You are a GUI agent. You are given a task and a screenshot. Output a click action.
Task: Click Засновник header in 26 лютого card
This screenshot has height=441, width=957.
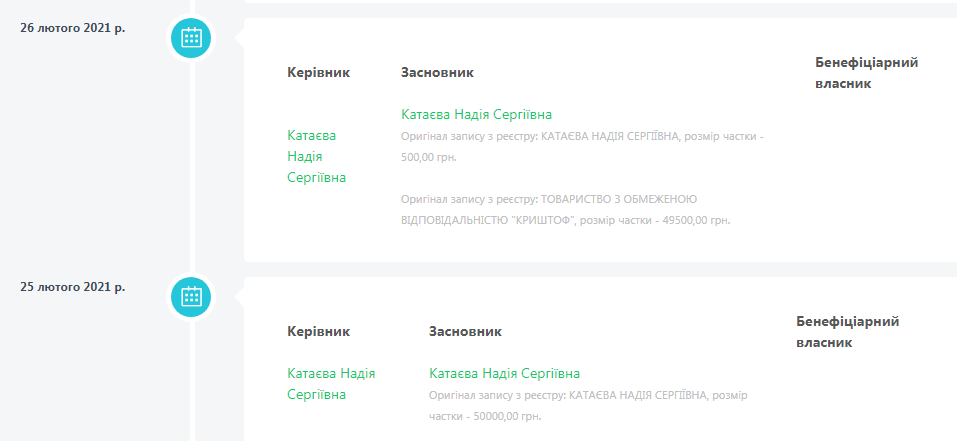pyautogui.click(x=437, y=73)
